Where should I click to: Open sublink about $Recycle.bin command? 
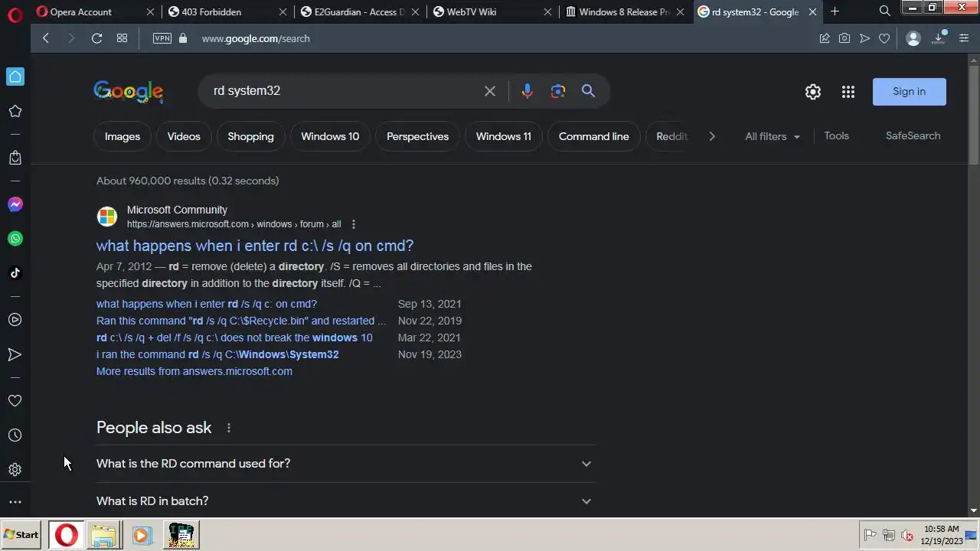(241, 321)
